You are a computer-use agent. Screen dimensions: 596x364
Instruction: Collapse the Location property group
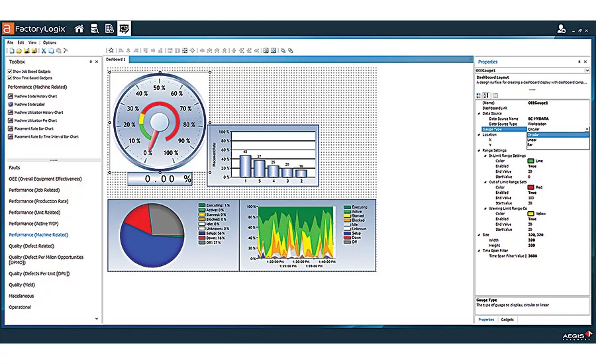point(479,134)
